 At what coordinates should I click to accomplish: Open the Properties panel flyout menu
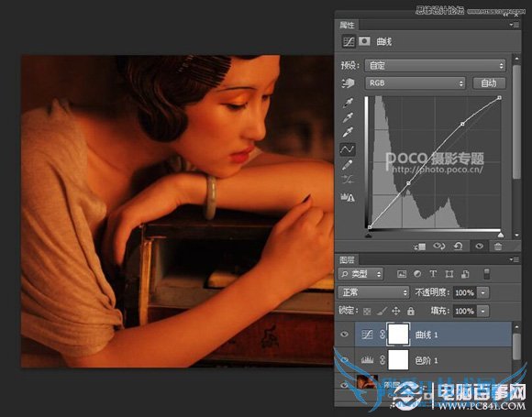coord(515,25)
